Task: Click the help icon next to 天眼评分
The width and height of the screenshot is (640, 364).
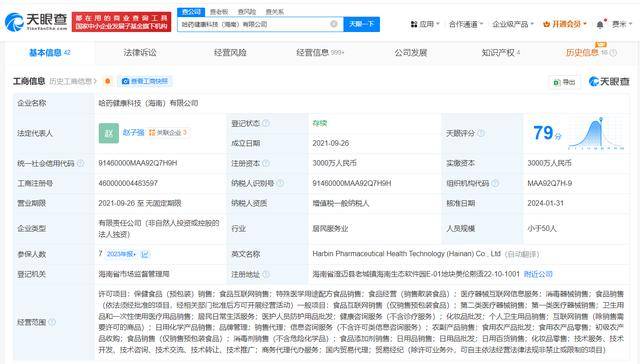Action: [481, 133]
